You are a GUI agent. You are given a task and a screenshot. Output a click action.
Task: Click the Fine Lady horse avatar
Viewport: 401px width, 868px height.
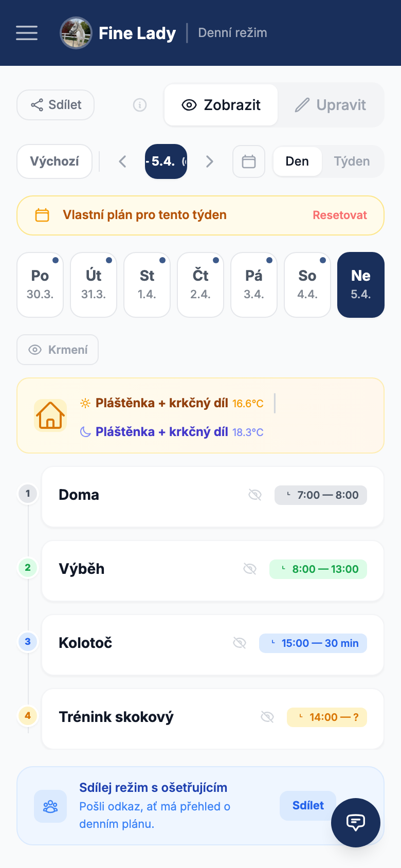point(76,32)
